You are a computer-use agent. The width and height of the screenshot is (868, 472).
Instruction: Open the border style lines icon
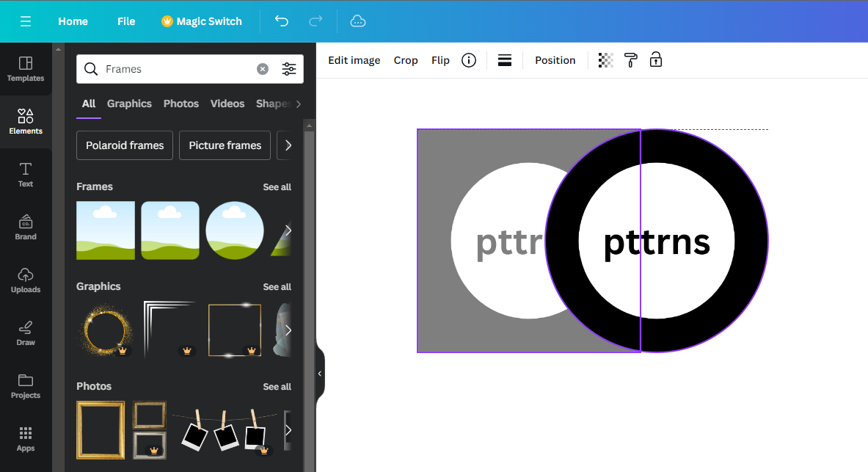504,60
